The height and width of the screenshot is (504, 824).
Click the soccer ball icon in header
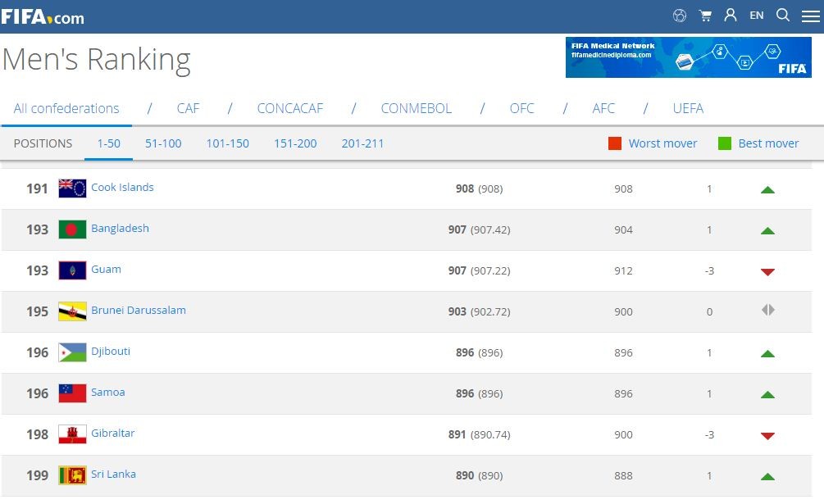pos(679,16)
